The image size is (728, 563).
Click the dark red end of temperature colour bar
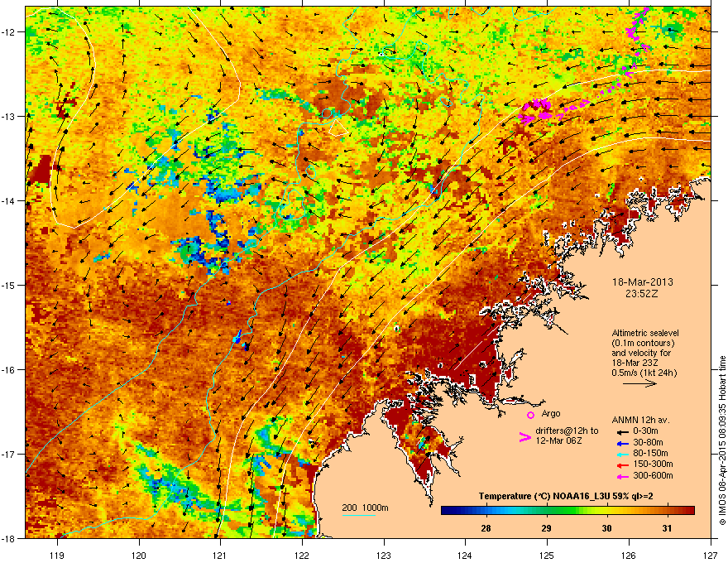tap(688, 510)
